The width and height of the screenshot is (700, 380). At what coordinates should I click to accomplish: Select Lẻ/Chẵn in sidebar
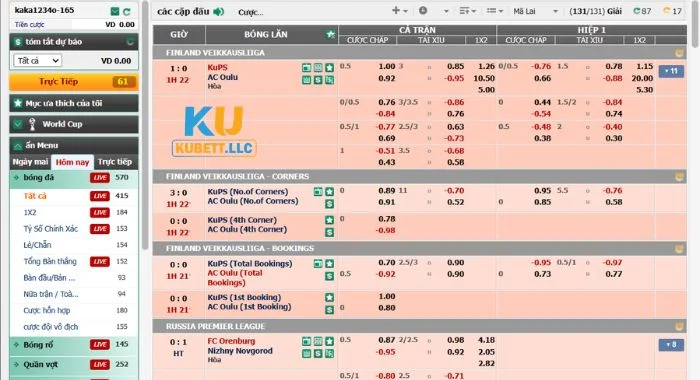tap(37, 245)
